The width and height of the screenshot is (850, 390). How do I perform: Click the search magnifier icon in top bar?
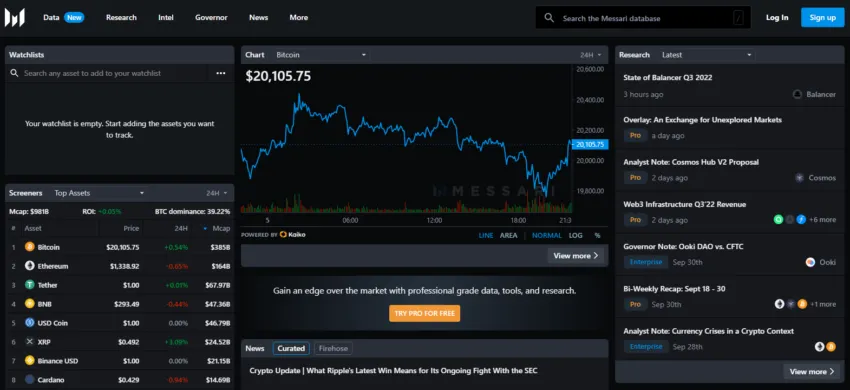tap(549, 18)
